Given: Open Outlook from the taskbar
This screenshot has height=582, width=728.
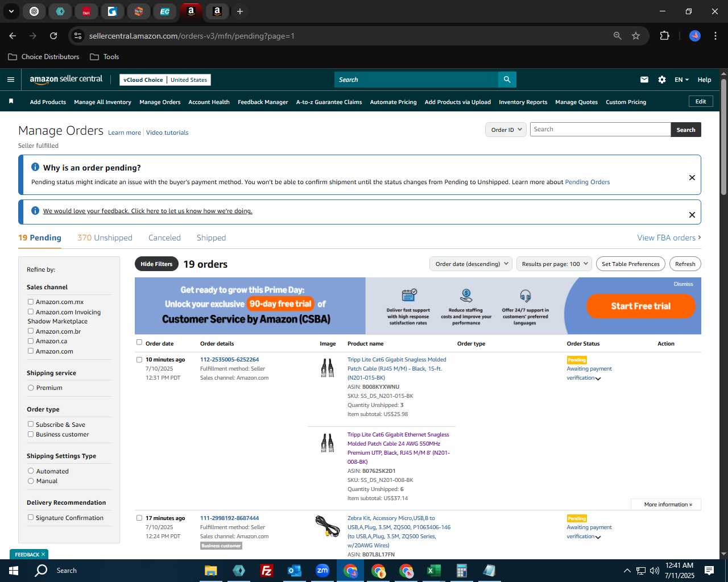Looking at the screenshot, I should (294, 571).
